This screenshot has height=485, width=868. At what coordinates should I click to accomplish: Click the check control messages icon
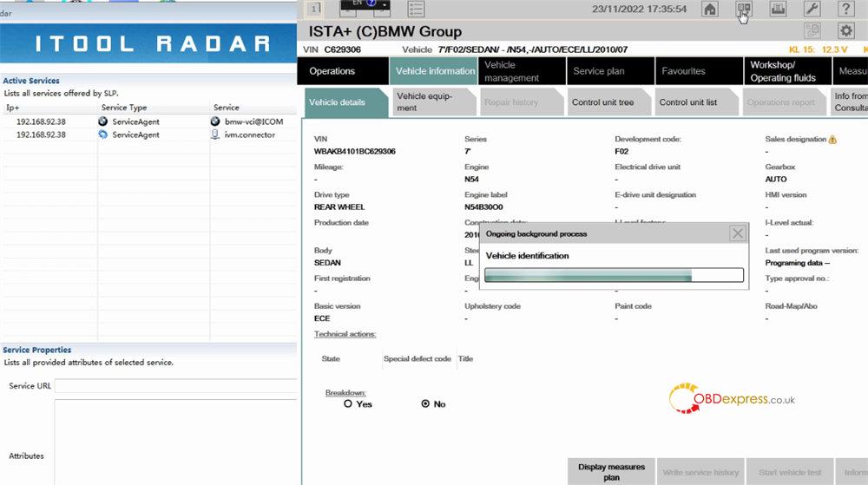coord(744,9)
